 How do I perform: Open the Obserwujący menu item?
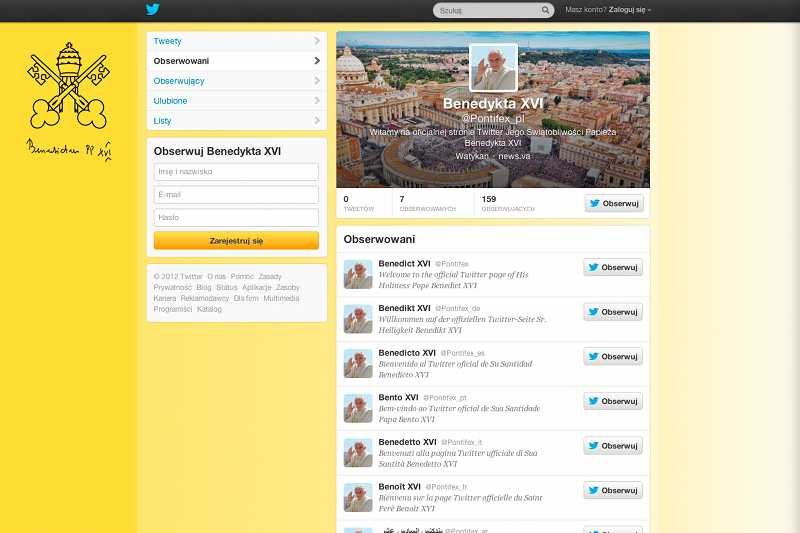tap(236, 81)
